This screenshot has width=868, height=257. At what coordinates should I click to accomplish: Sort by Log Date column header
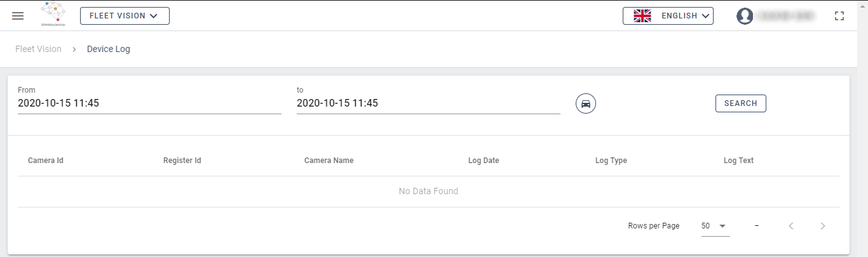click(x=484, y=161)
